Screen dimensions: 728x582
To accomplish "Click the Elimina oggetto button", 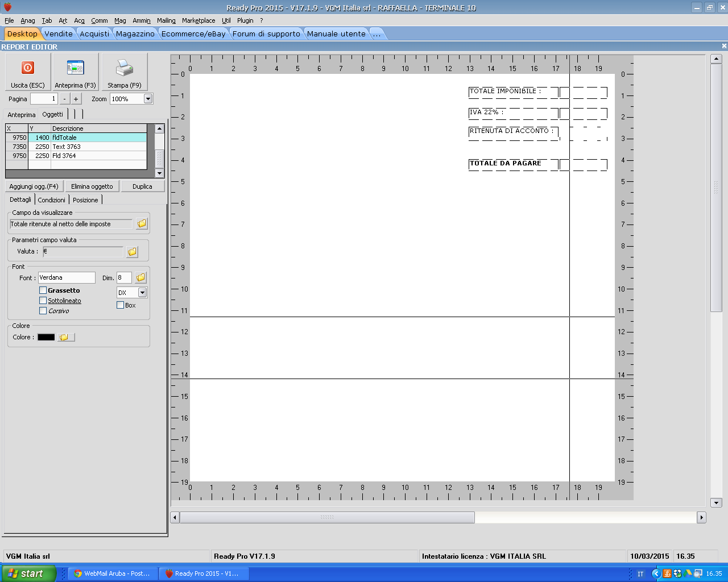I will (92, 186).
